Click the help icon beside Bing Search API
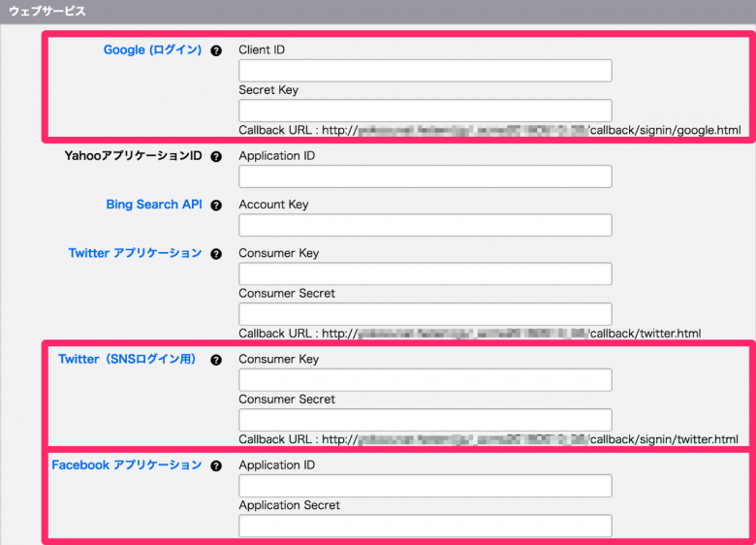The image size is (756, 545). (x=216, y=206)
